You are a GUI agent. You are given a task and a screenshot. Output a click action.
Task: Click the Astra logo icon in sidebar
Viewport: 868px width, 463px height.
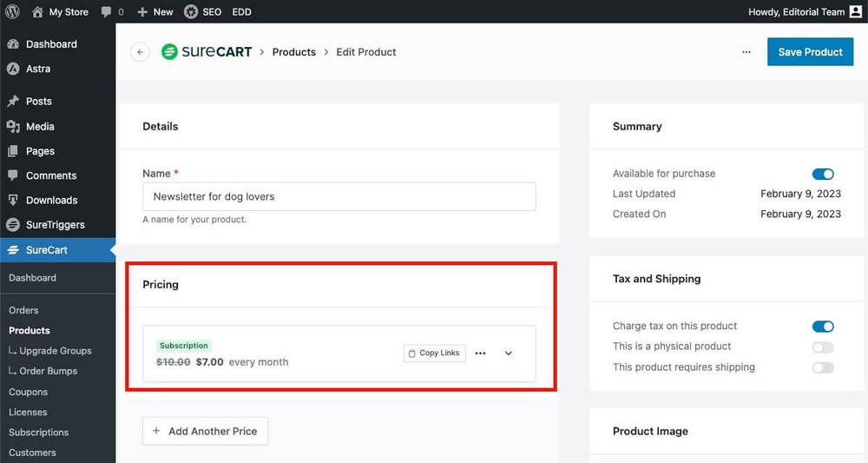(13, 69)
